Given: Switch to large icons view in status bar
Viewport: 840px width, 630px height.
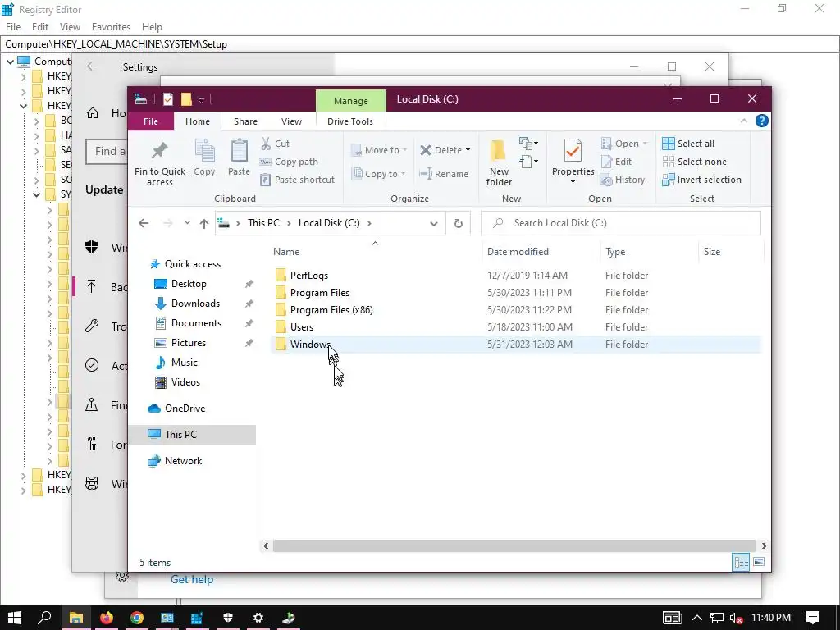Looking at the screenshot, I should pos(759,562).
